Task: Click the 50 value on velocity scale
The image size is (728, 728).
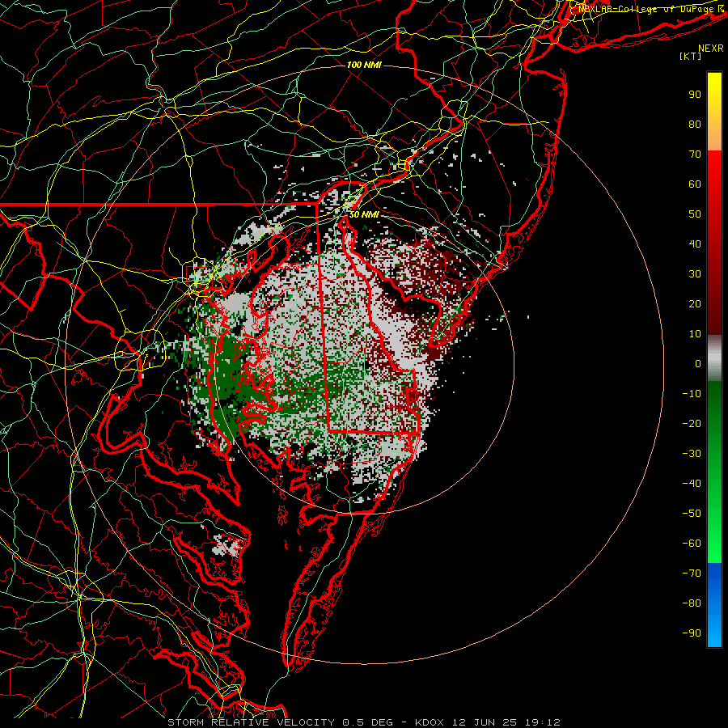Action: (695, 214)
